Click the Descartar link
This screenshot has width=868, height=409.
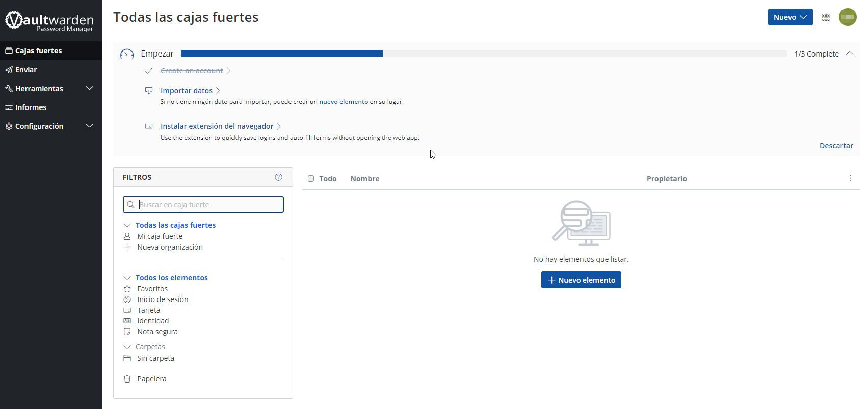[x=836, y=146]
